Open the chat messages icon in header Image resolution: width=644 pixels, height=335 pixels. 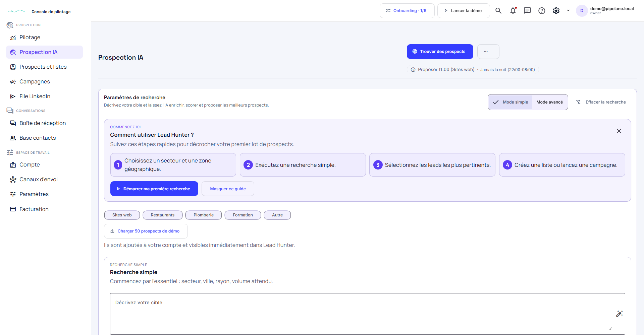(527, 11)
